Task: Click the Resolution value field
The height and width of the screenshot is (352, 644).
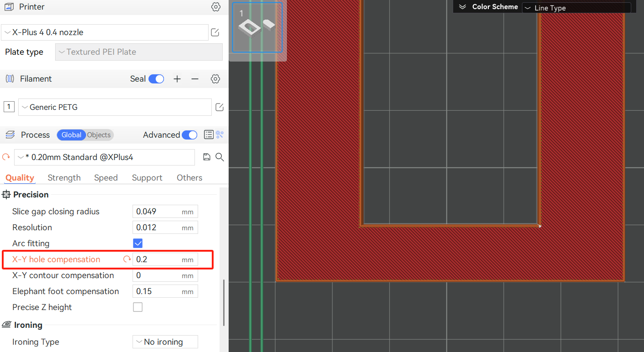Action: pos(165,228)
